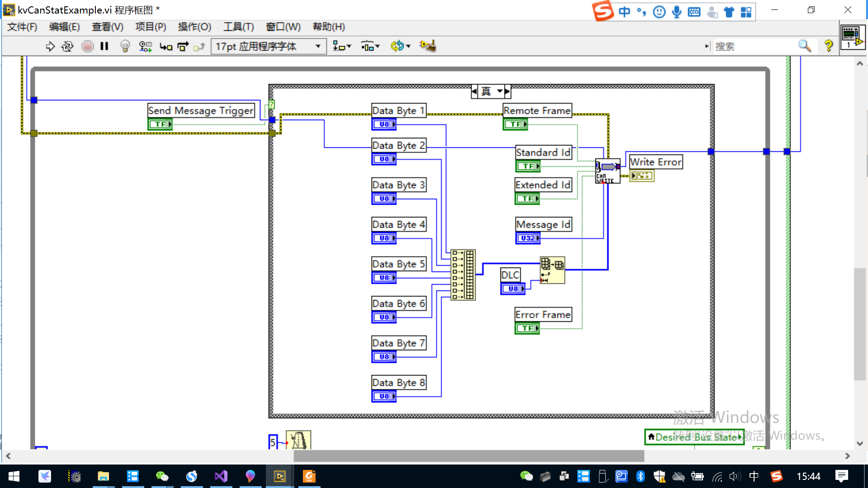This screenshot has width=868, height=488.
Task: Click the Step Out button
Action: coord(199,47)
